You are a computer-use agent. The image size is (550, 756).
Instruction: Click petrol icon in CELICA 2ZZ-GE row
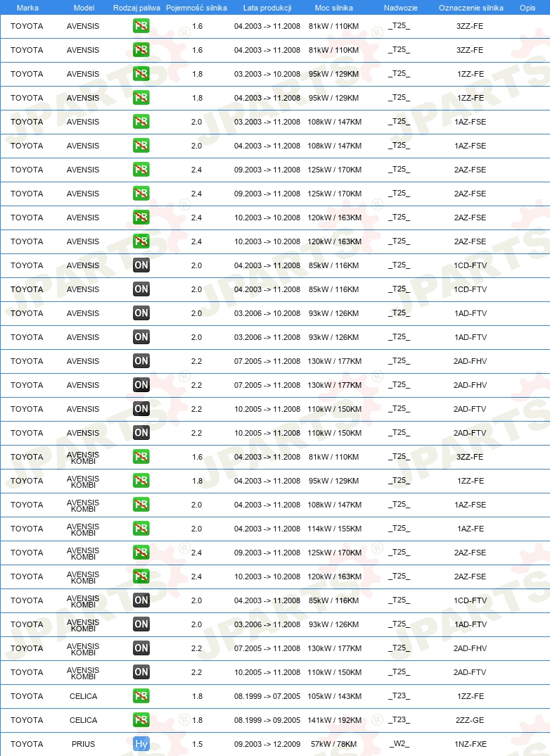point(141,720)
